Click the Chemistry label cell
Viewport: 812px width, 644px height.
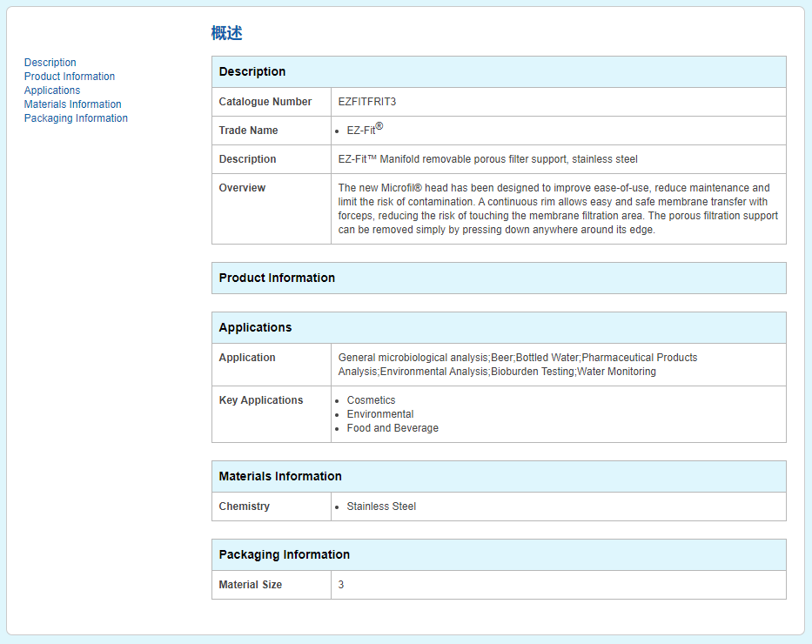(272, 506)
